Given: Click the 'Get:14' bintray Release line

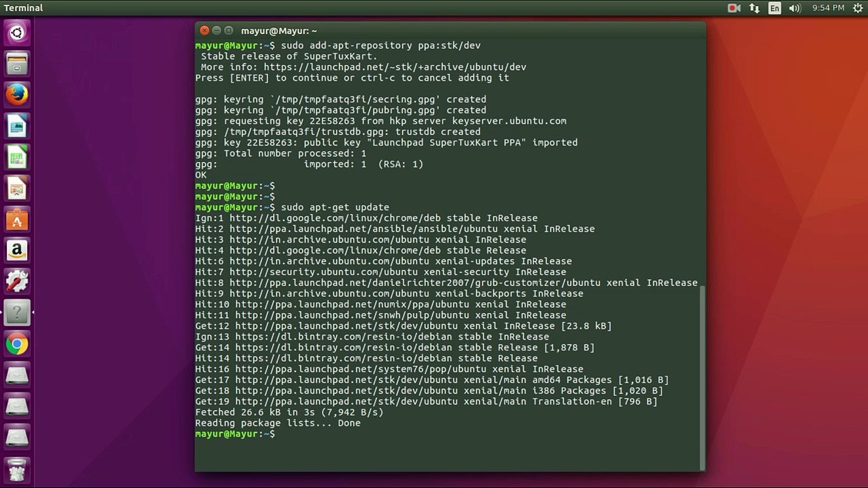Looking at the screenshot, I should pyautogui.click(x=395, y=348).
